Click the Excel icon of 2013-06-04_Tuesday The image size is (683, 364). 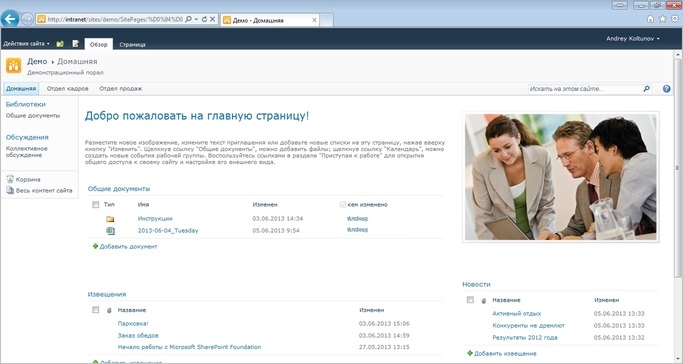tap(110, 231)
